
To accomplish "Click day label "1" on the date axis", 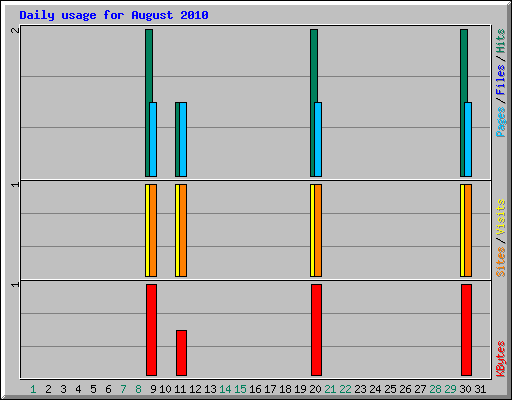I will [x=33, y=389].
